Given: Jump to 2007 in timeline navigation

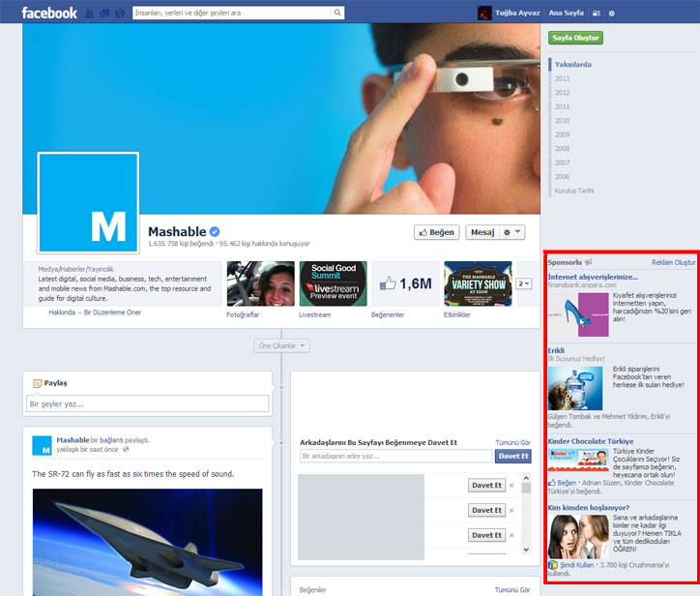Looking at the screenshot, I should pos(562,163).
